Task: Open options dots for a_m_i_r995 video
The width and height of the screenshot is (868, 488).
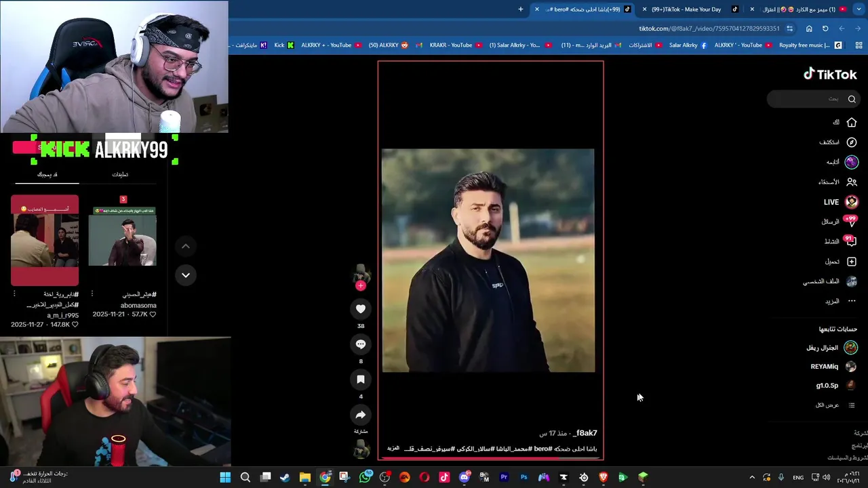Action: coord(14,293)
